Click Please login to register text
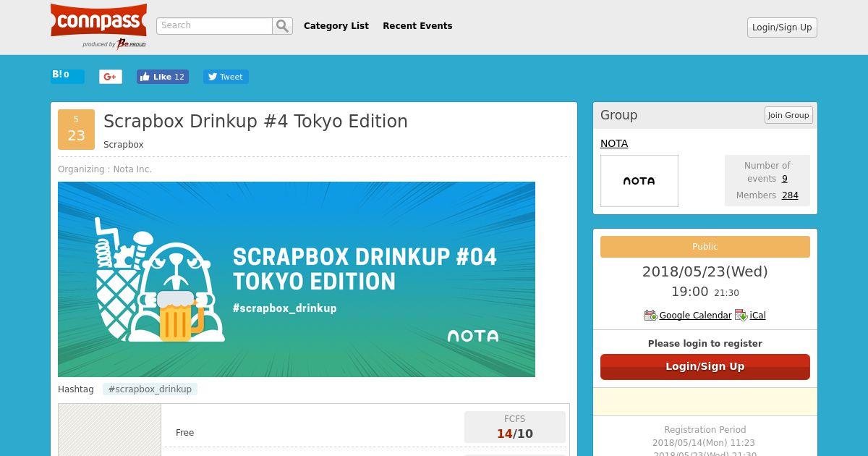Screen dimensions: 868x456 [x=705, y=344]
